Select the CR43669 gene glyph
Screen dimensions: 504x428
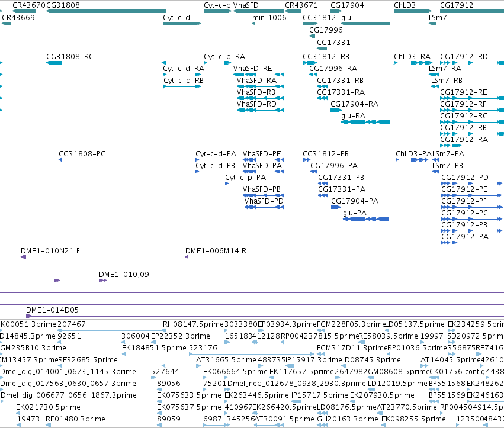[7, 24]
